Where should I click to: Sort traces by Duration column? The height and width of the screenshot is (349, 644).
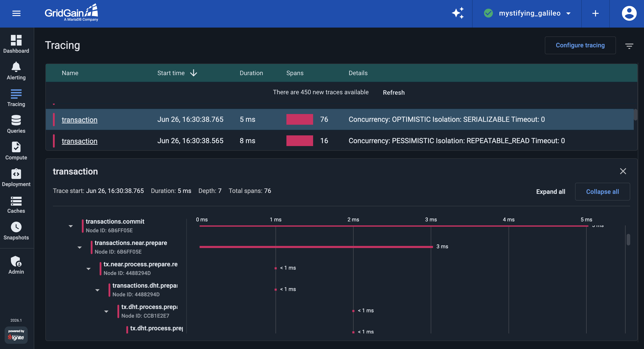(251, 73)
